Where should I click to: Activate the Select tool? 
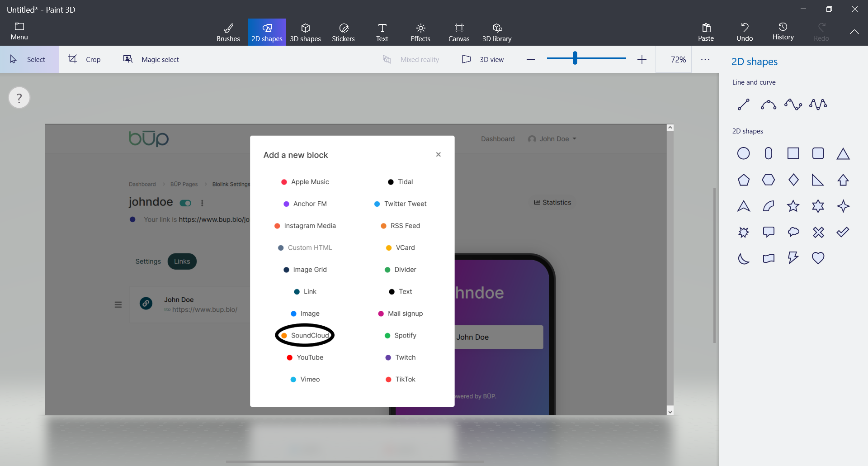tap(29, 59)
